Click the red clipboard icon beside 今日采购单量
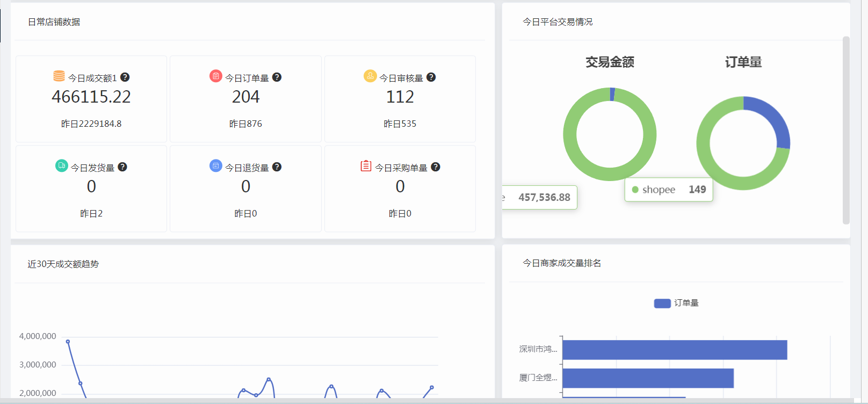The width and height of the screenshot is (868, 404). pyautogui.click(x=366, y=166)
